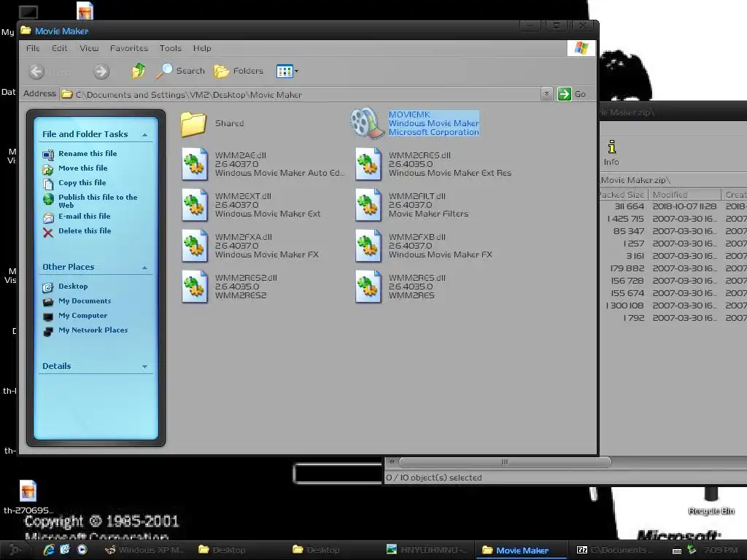Viewport: 747px width, 560px height.
Task: Select the WMM2FILT.dll file icon
Action: (x=368, y=205)
